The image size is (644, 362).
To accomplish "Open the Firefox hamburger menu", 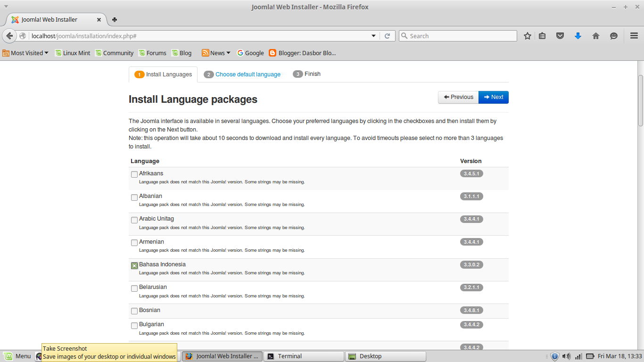I will point(634,36).
